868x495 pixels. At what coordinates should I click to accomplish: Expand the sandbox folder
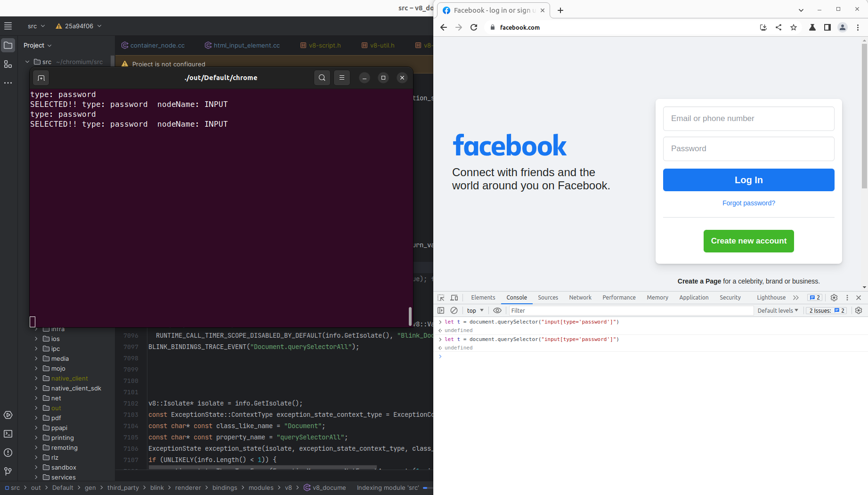coord(36,467)
